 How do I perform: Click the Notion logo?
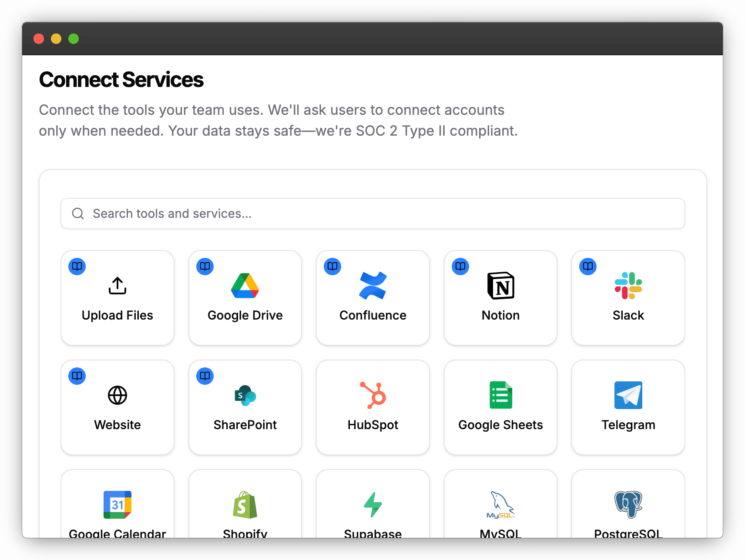(x=500, y=286)
